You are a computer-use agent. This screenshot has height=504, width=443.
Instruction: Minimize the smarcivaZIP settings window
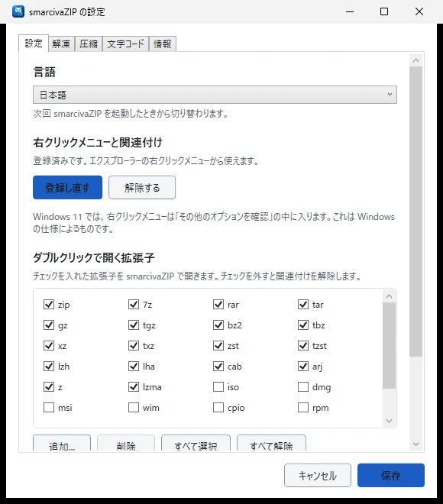[x=350, y=11]
